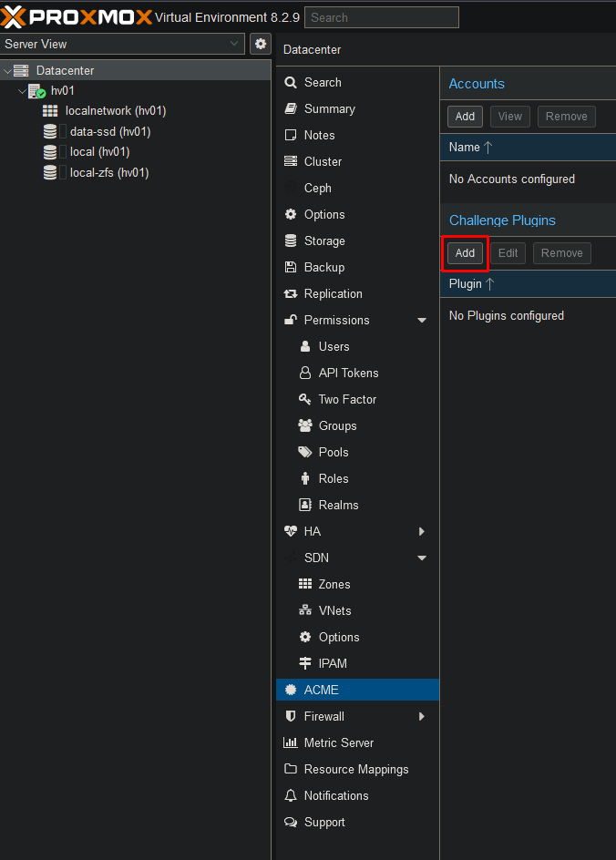Viewport: 616px width, 860px height.
Task: Select the data-ssd storage icon
Action: (50, 131)
